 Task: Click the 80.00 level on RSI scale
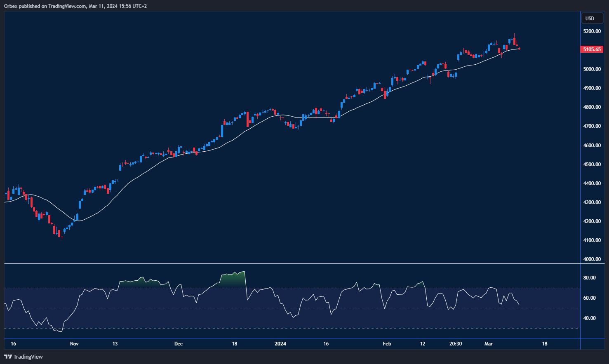pyautogui.click(x=589, y=278)
